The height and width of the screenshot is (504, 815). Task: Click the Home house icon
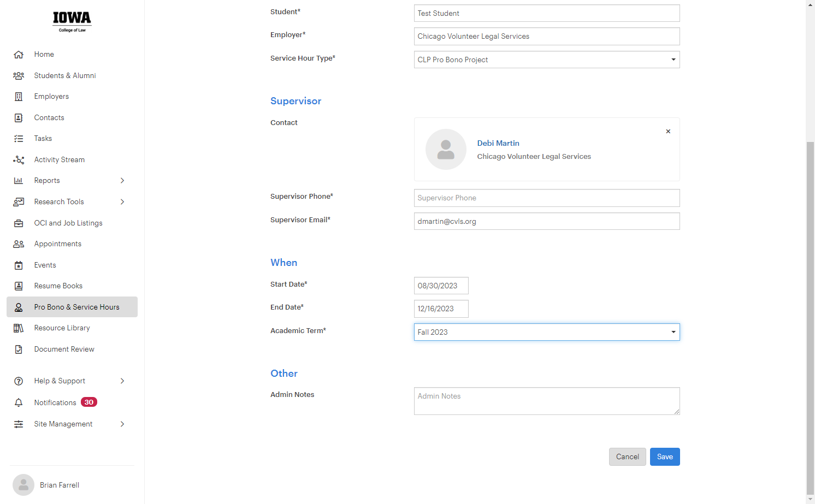(19, 55)
